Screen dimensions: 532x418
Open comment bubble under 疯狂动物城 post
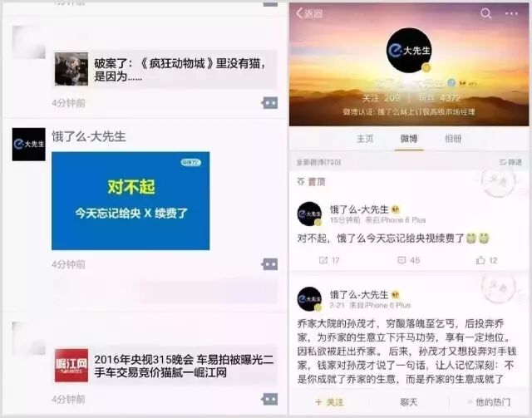[x=269, y=103]
